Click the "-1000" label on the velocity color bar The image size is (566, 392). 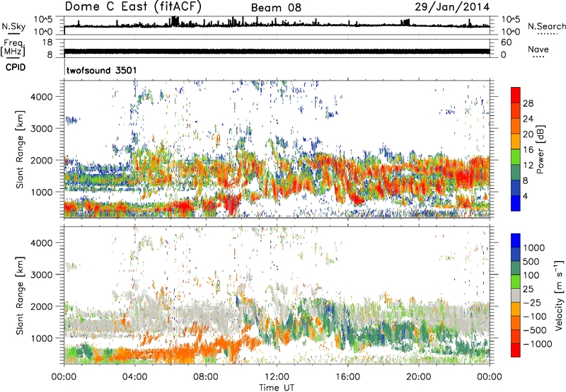[x=537, y=344]
